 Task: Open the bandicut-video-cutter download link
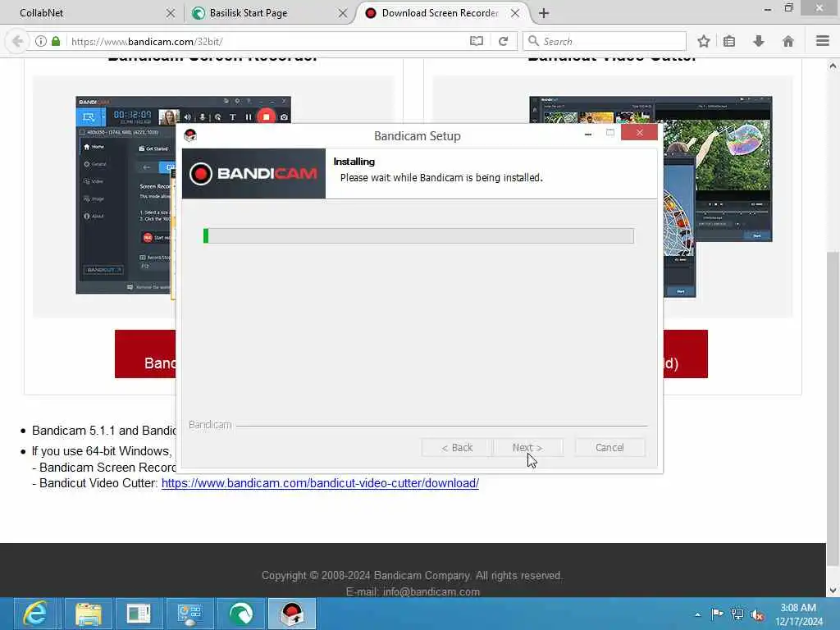coord(320,483)
